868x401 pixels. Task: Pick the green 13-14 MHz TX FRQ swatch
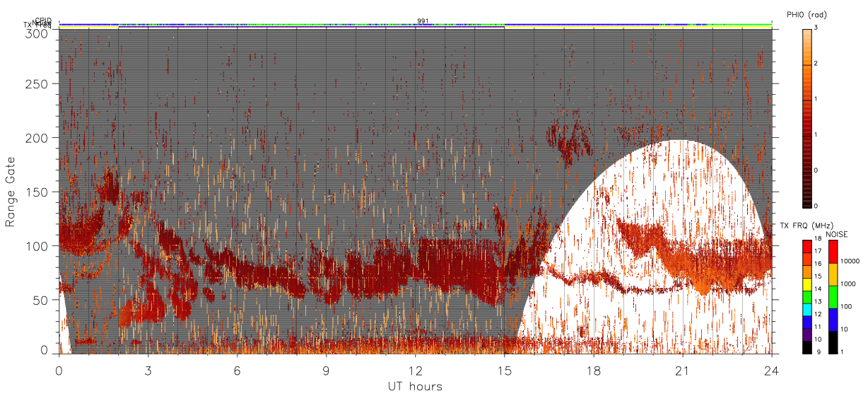tap(807, 297)
